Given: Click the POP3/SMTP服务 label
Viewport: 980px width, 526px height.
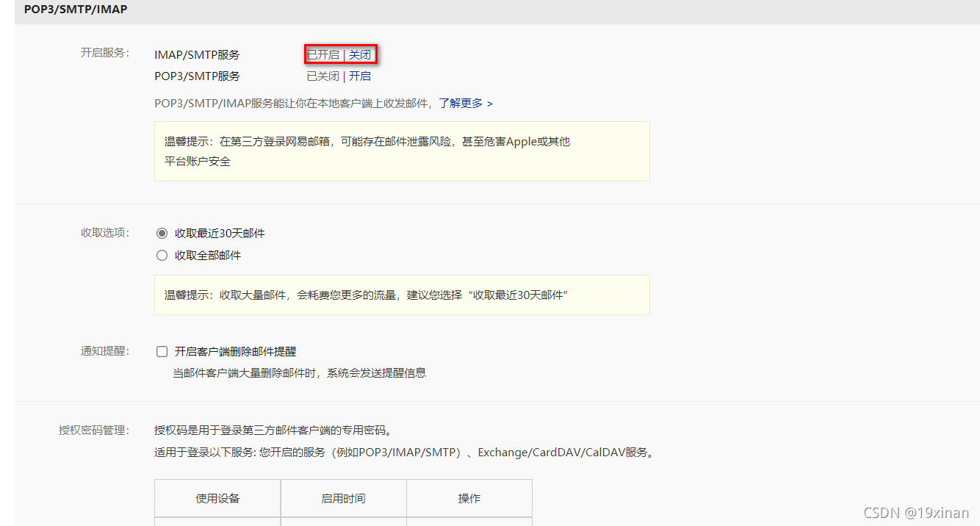Looking at the screenshot, I should pos(197,76).
